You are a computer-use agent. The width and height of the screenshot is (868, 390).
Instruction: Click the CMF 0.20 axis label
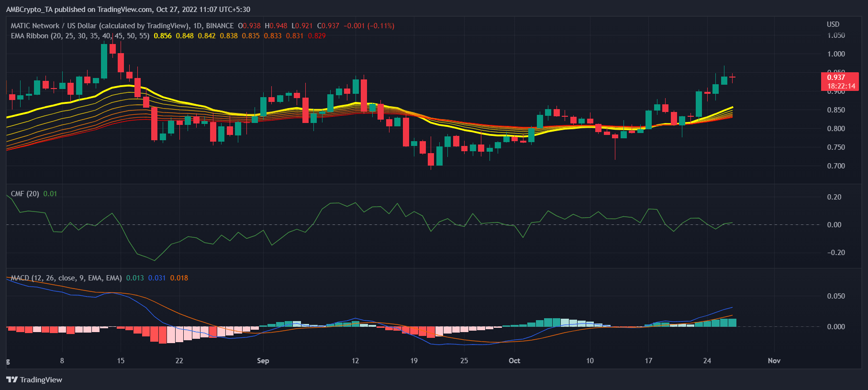(x=834, y=197)
